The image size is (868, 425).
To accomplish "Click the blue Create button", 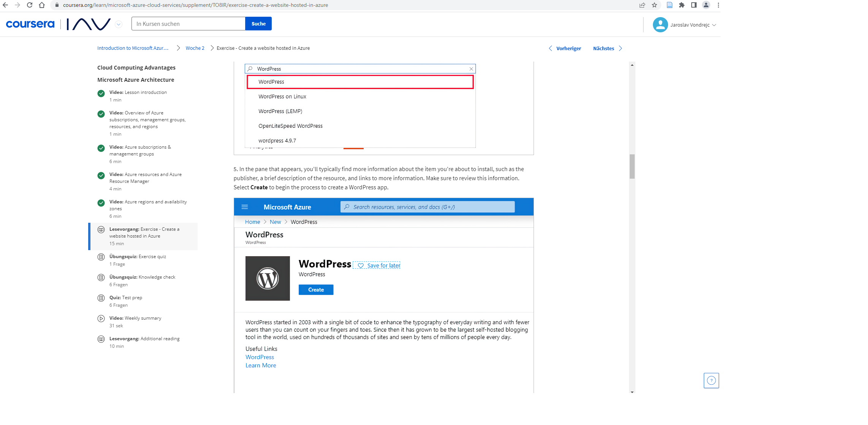I will (x=316, y=290).
